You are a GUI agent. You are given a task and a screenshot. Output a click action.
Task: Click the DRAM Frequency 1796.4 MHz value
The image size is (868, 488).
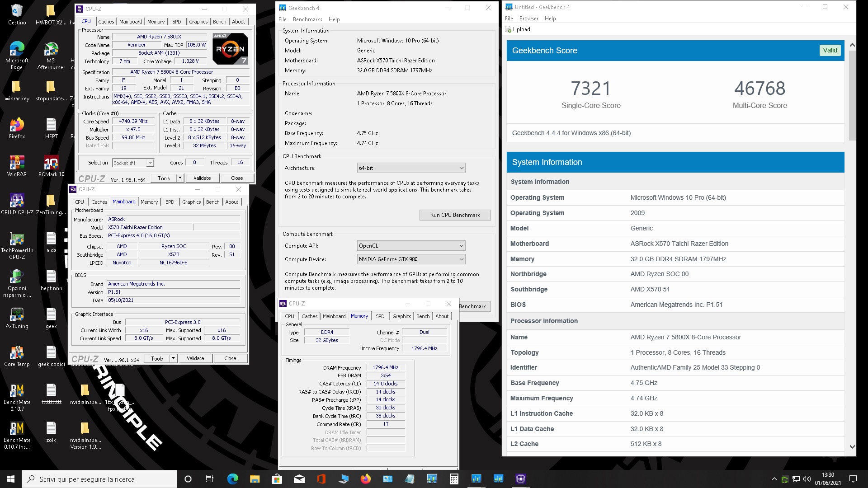pos(386,368)
